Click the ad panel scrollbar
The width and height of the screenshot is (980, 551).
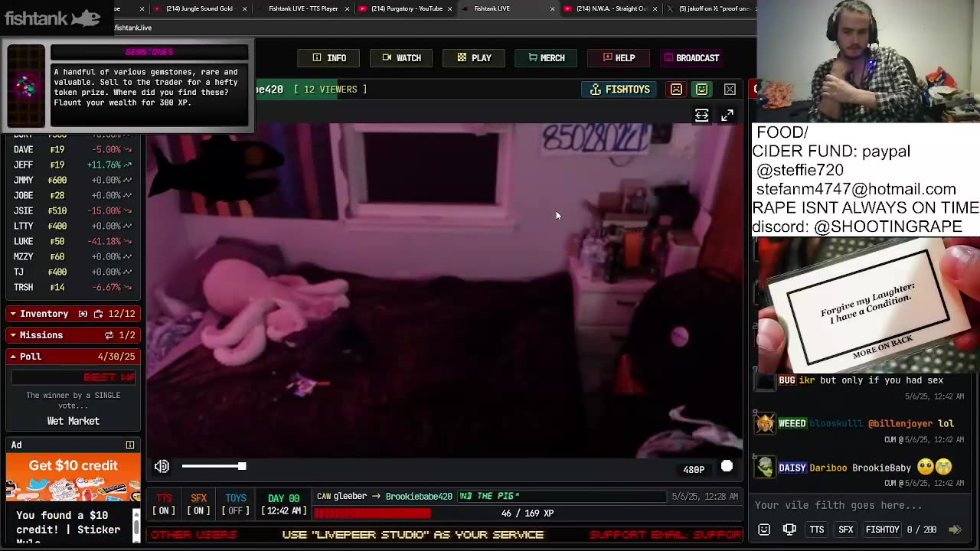click(137, 526)
